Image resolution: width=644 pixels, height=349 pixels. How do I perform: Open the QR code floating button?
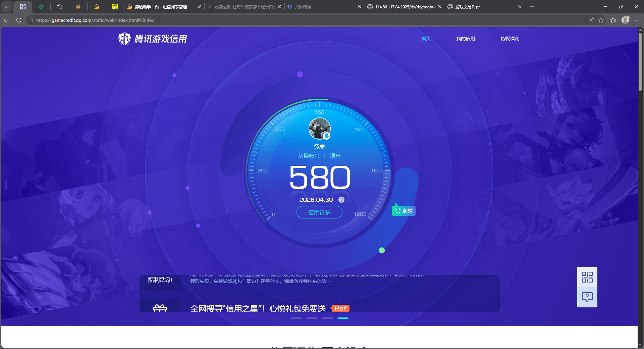(x=587, y=277)
